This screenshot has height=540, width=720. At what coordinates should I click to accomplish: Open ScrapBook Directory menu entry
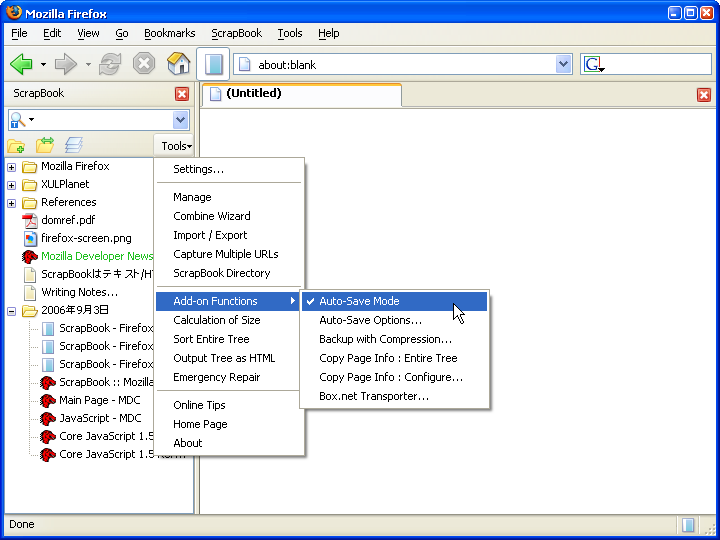[x=229, y=273]
